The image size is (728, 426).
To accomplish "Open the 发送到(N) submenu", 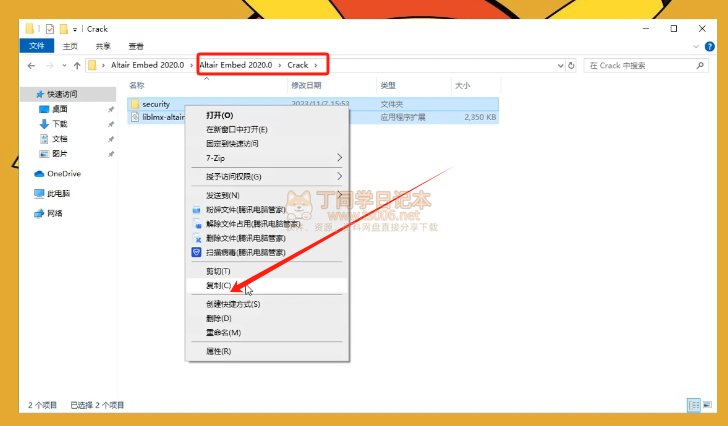I will (267, 195).
